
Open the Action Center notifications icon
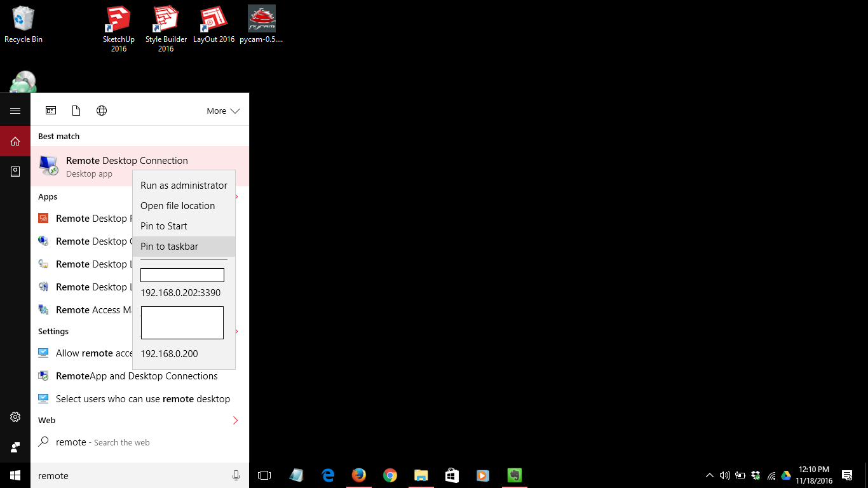coord(847,475)
